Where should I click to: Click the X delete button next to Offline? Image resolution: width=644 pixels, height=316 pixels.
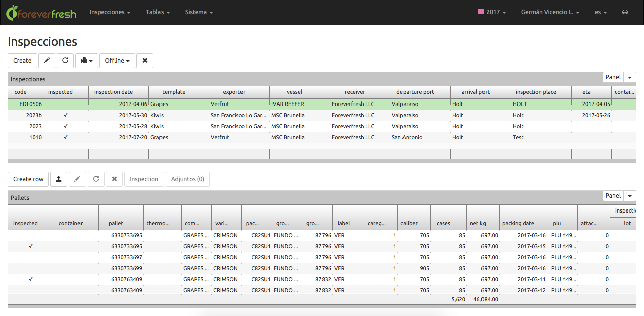(145, 61)
